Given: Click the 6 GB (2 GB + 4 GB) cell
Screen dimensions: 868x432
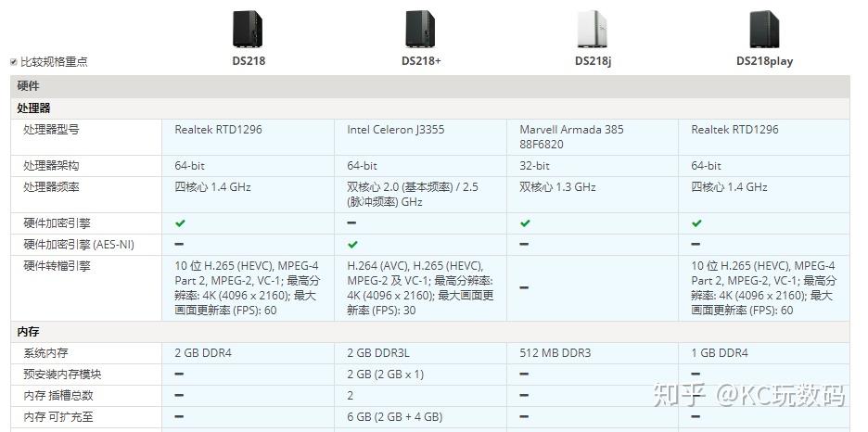Looking at the screenshot, I should tap(420, 417).
